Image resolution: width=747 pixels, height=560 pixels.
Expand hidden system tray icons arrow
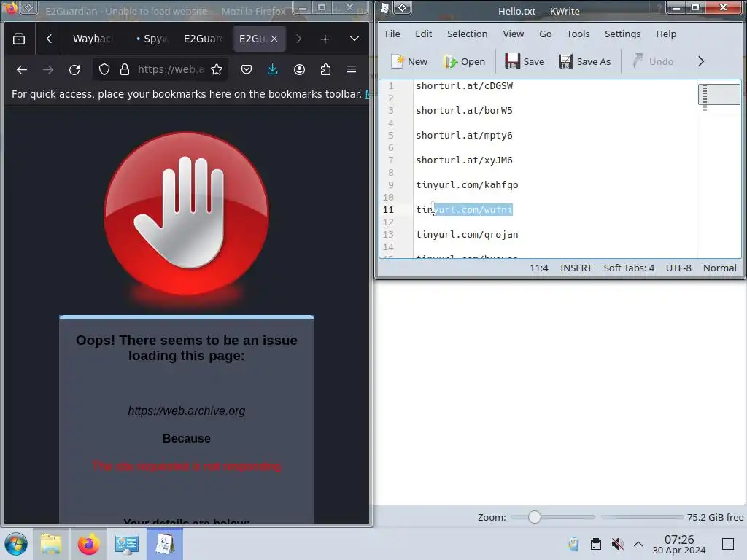pyautogui.click(x=638, y=544)
